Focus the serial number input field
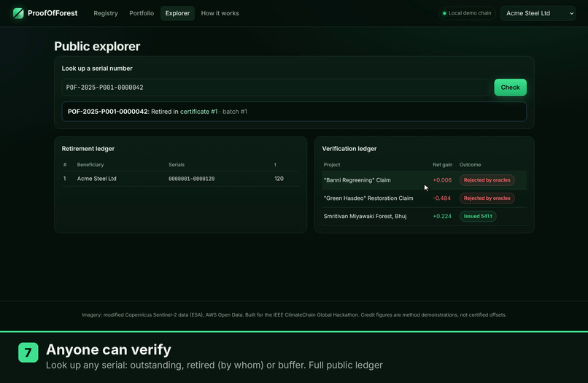588x383 pixels. tap(276, 88)
